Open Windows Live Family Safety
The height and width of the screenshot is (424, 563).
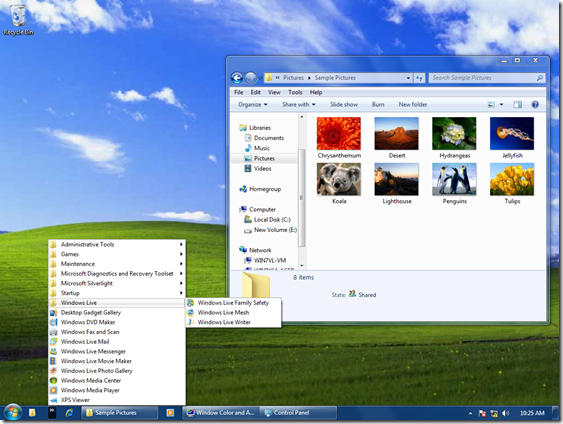point(233,303)
